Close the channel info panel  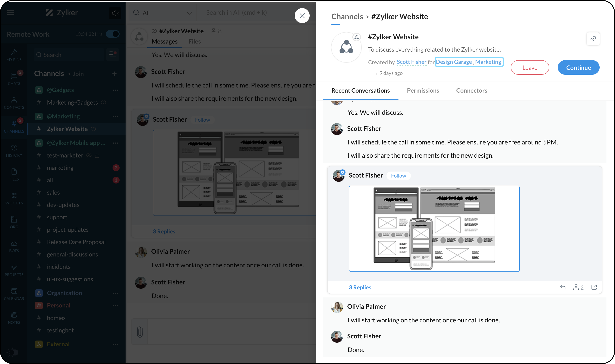coord(302,16)
